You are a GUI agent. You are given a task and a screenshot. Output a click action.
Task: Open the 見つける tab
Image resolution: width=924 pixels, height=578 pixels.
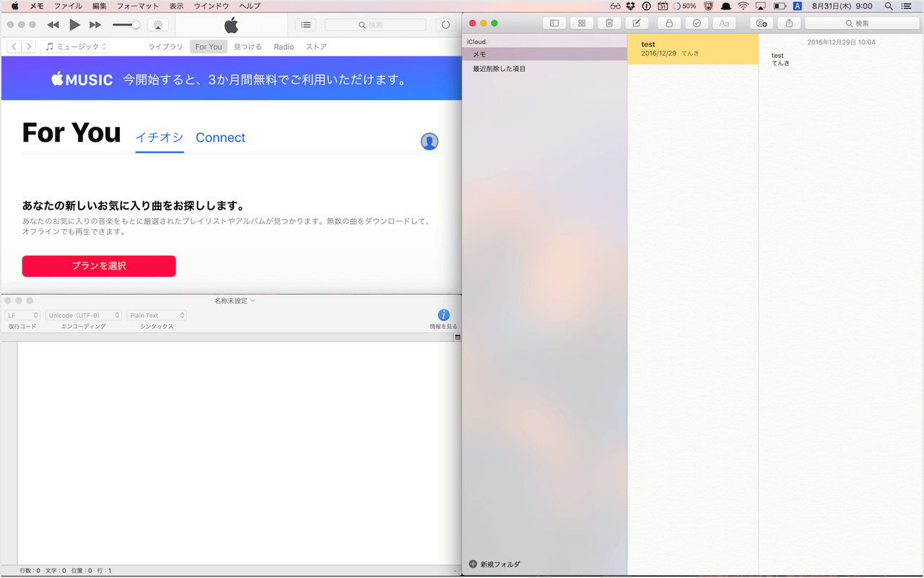click(248, 46)
